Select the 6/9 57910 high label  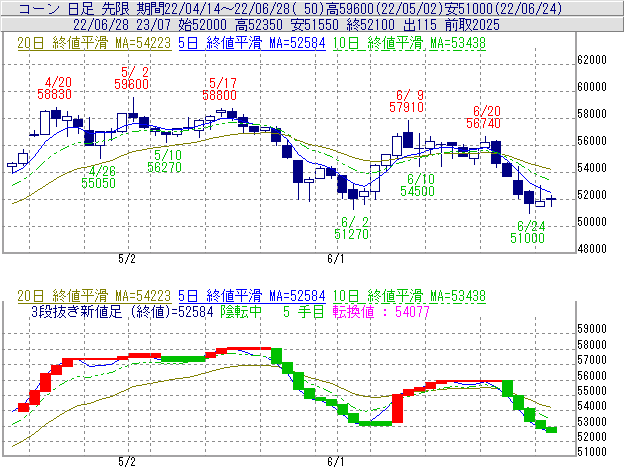coord(406,101)
